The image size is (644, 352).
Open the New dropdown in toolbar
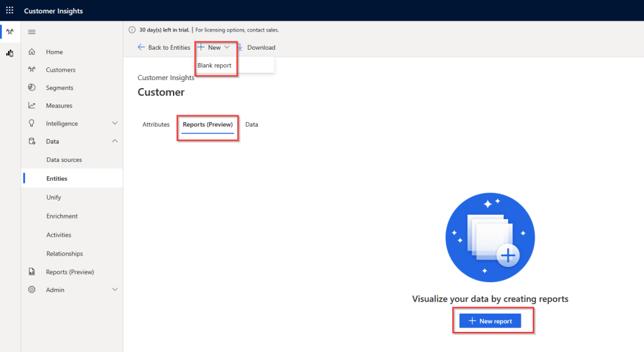point(214,47)
